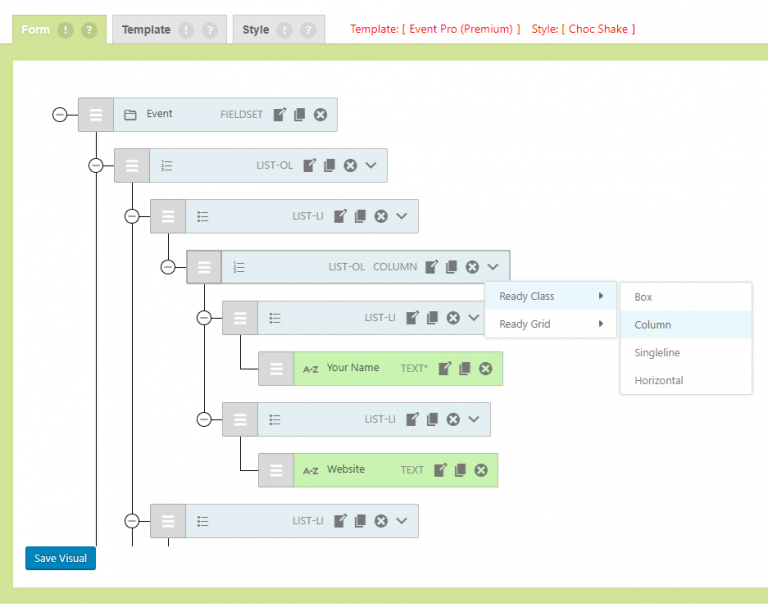Collapse the LIST-OL COLUMN node
Screen dimensions: 768x607
click(x=168, y=267)
